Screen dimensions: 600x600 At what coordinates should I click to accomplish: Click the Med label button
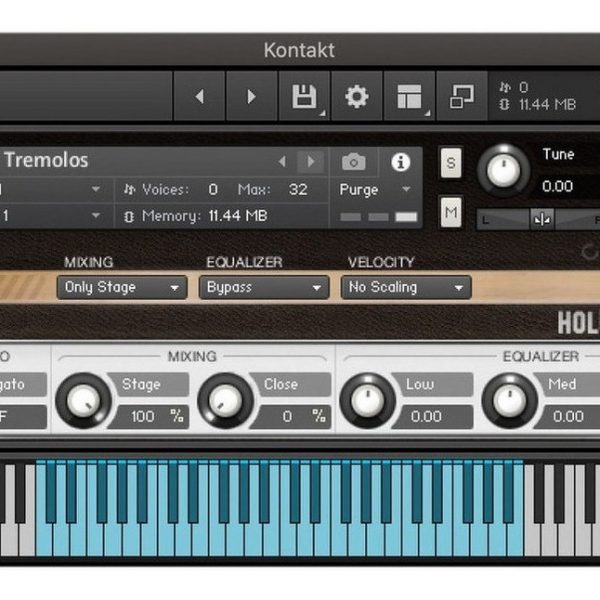567,384
